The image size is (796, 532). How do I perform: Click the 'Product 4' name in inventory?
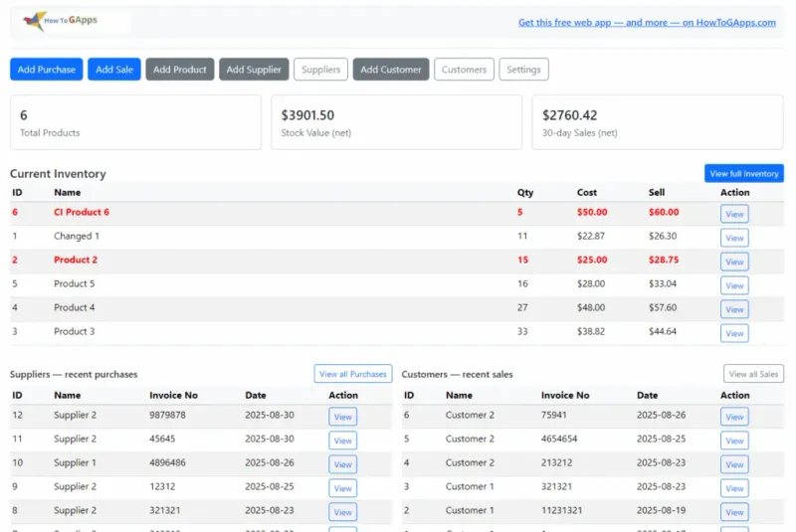pos(74,307)
